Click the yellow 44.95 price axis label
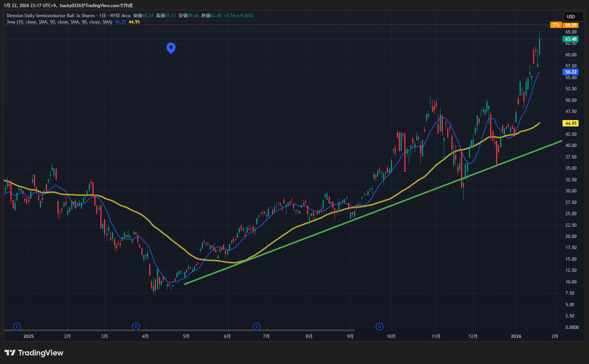This screenshot has height=364, width=589. (571, 123)
